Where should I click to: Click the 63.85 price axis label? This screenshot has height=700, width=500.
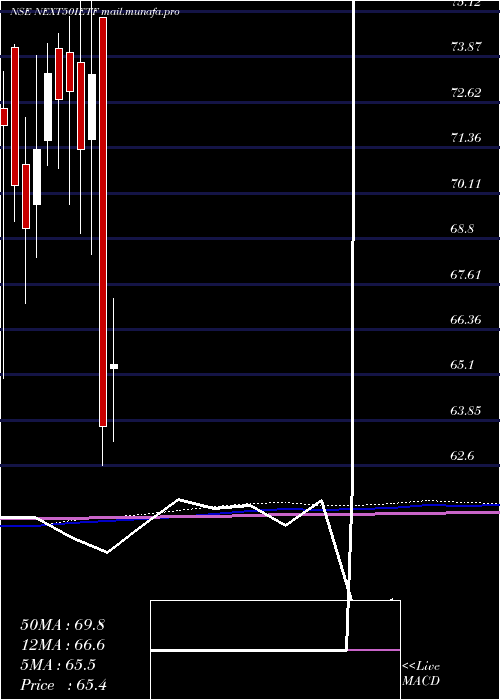point(467,411)
